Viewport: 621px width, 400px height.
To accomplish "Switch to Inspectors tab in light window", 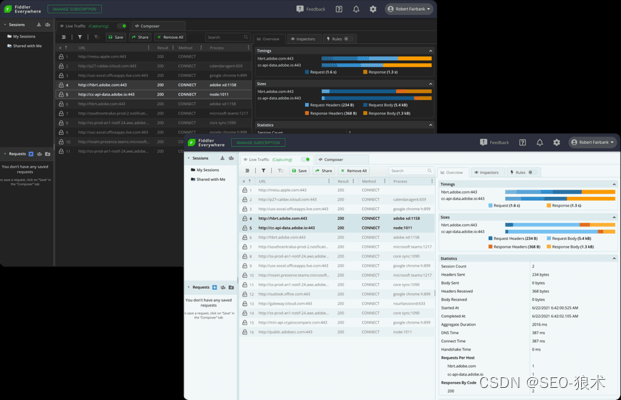I will [487, 172].
